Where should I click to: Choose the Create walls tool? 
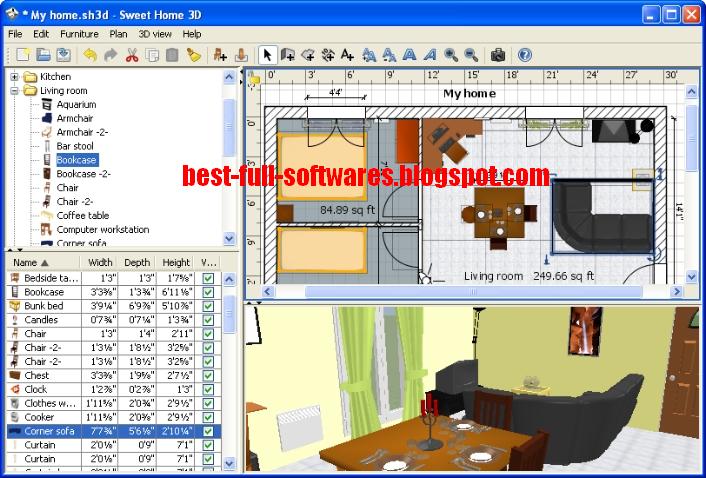(x=288, y=55)
